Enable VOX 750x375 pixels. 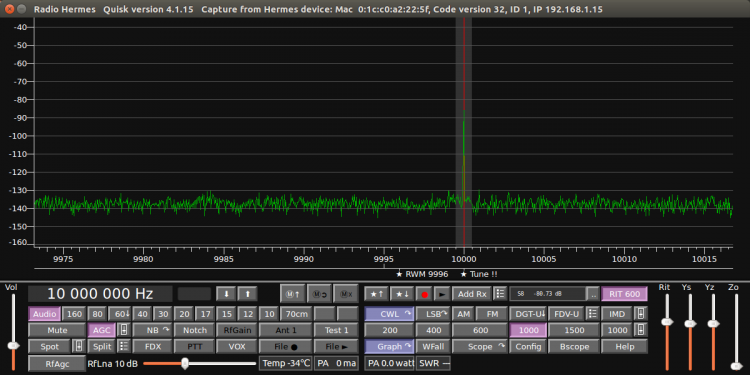coord(237,347)
